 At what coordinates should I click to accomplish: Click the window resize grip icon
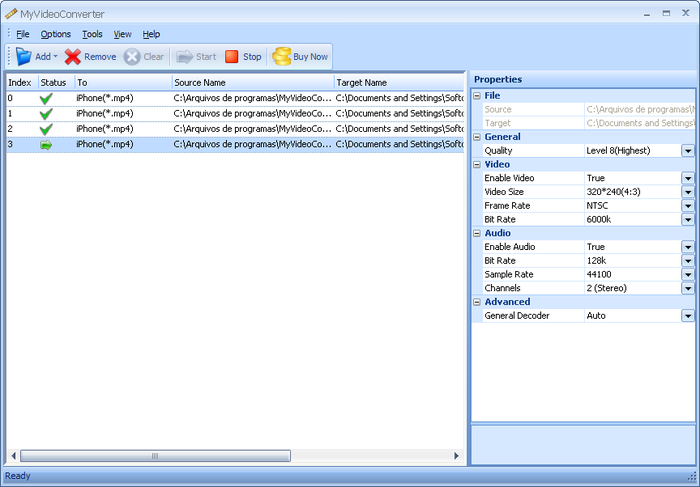click(692, 477)
